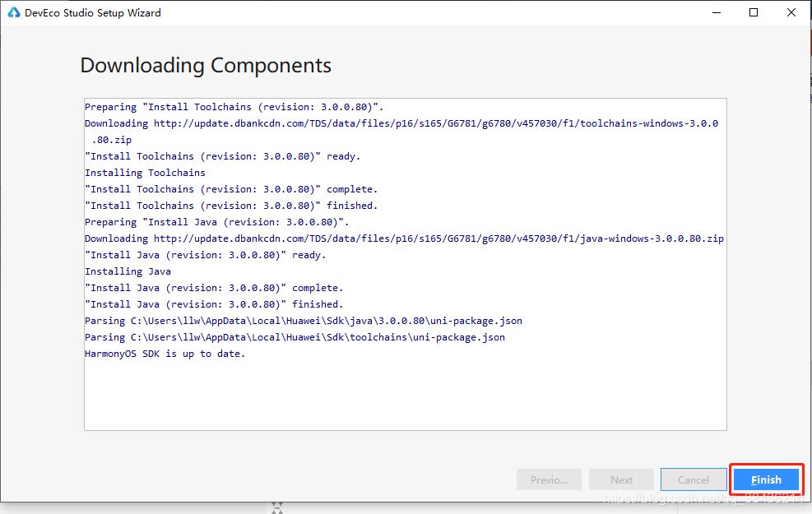Click the "Preparing Install Java" log line
The height and width of the screenshot is (514, 812).
pos(217,222)
